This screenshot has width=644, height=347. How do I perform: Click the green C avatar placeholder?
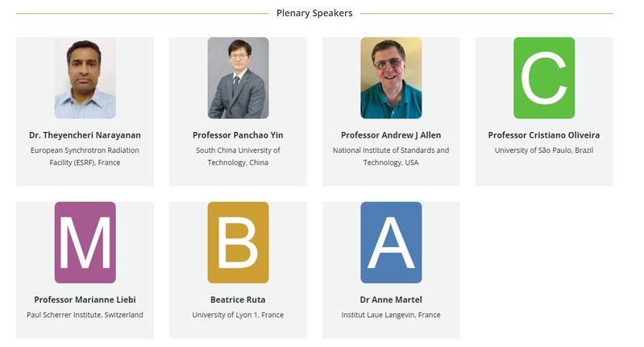click(544, 78)
